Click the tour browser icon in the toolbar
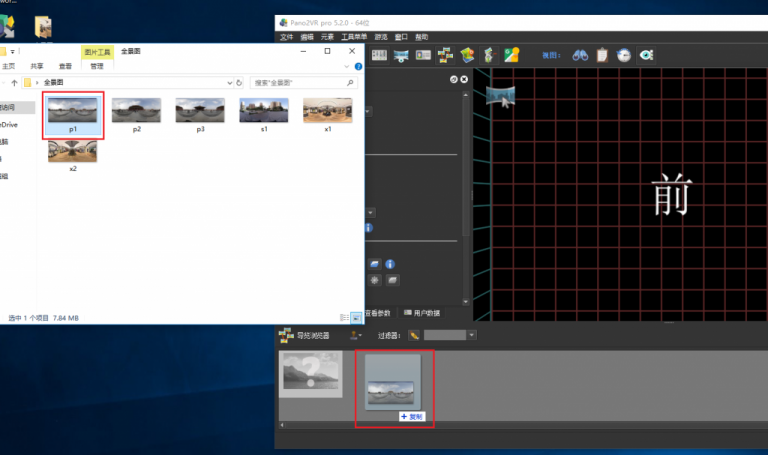768x455 pixels. [x=445, y=55]
